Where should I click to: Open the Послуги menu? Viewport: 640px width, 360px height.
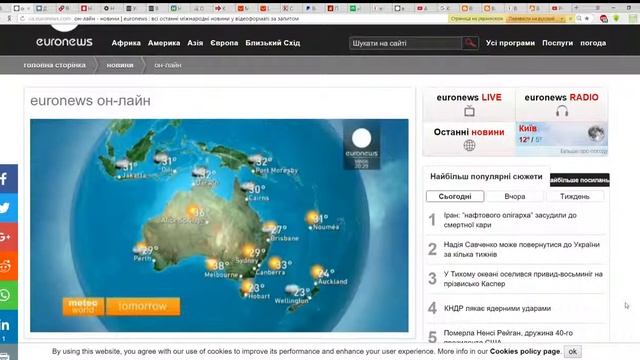tap(558, 43)
